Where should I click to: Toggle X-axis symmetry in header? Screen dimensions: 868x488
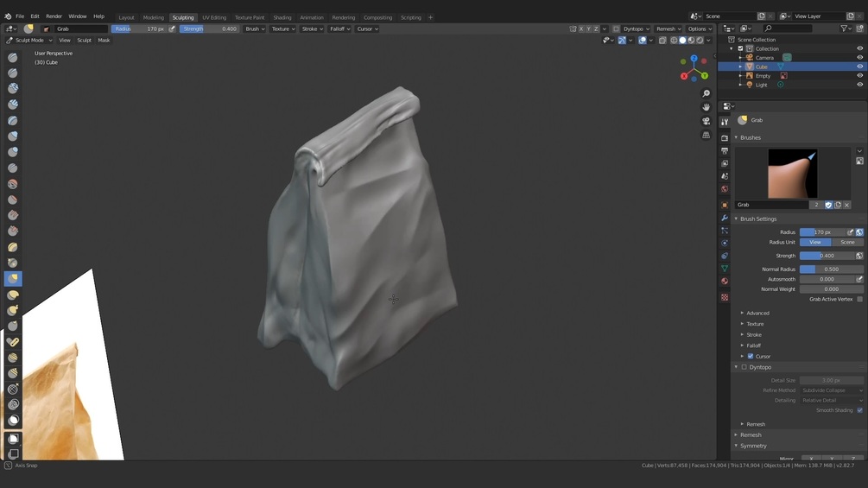point(580,29)
